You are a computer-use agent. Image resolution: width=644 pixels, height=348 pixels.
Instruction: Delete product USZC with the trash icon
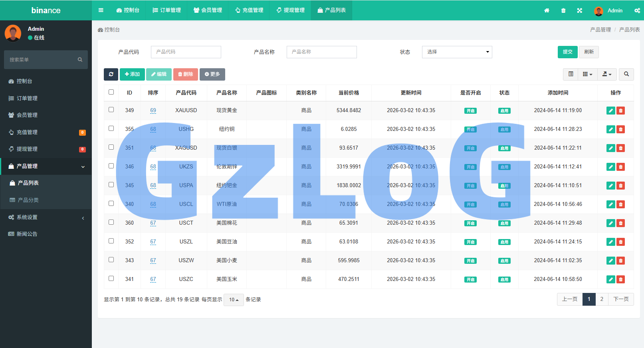tap(621, 279)
